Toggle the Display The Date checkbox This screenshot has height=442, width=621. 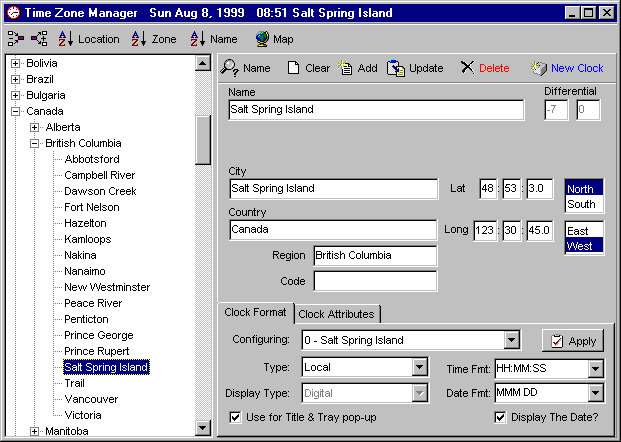point(500,417)
